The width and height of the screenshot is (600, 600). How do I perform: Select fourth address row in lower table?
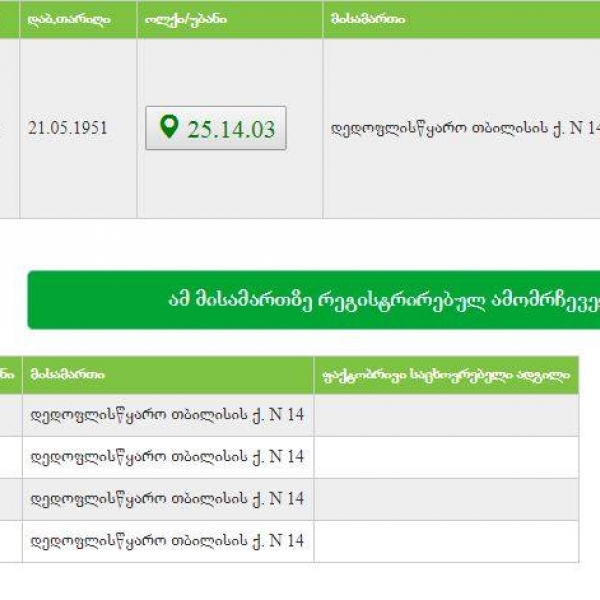coord(167,541)
